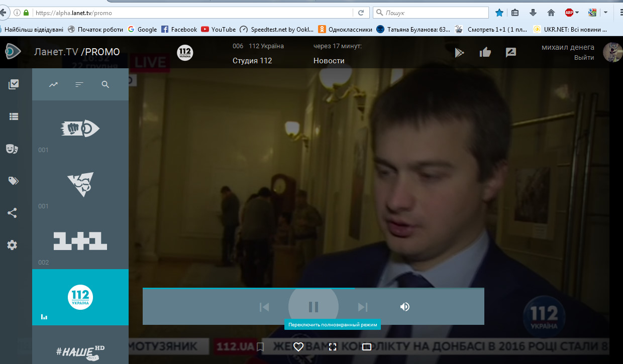Mute the player volume
This screenshot has width=623, height=364.
(x=405, y=307)
